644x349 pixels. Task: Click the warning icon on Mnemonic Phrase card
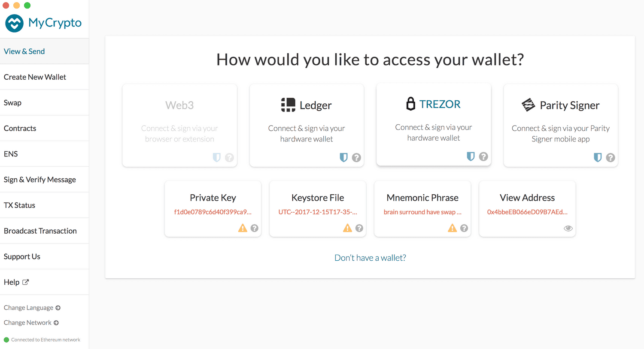452,228
